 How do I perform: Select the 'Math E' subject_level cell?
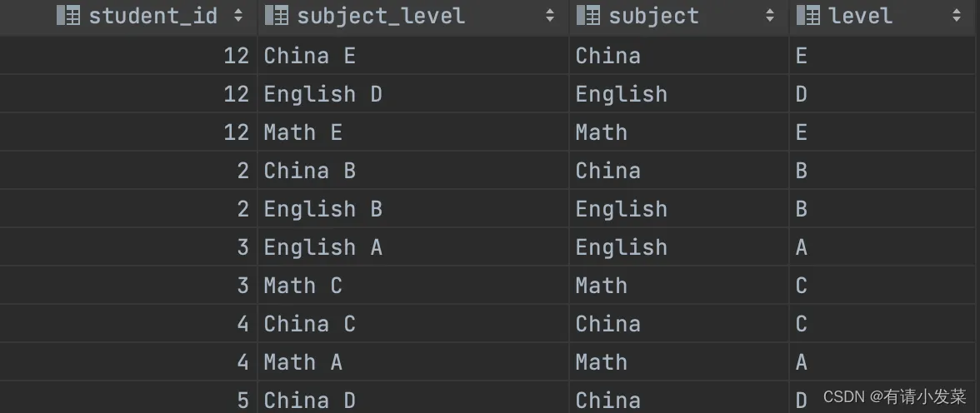tap(302, 132)
